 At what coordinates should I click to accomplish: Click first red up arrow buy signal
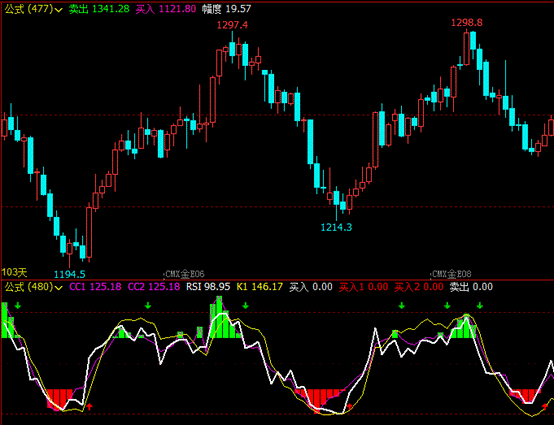(x=89, y=406)
